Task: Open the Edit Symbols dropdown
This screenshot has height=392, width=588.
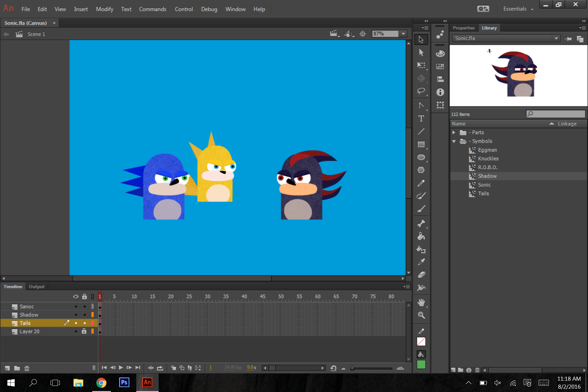Action: coord(349,34)
